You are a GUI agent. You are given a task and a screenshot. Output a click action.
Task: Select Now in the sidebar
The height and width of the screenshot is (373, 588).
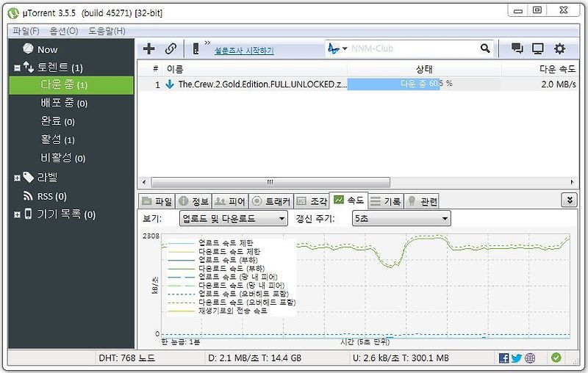(47, 49)
